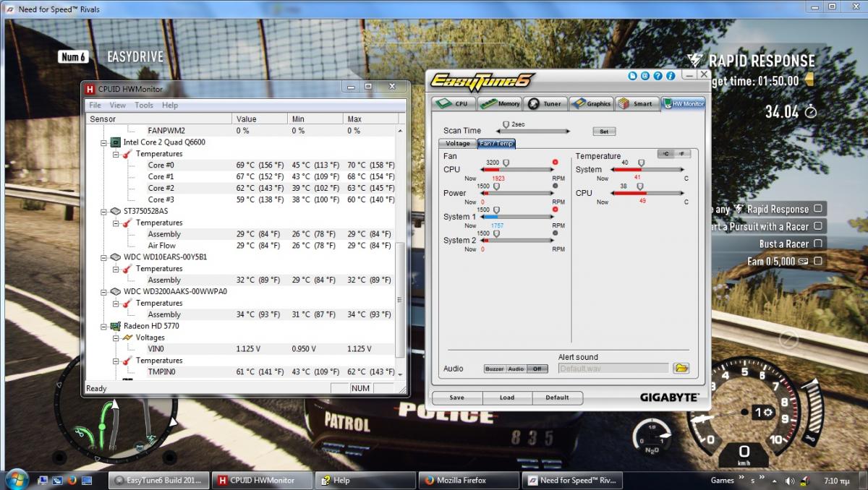Set audio alert to Audio
This screenshot has height=490, width=868.
pos(516,369)
